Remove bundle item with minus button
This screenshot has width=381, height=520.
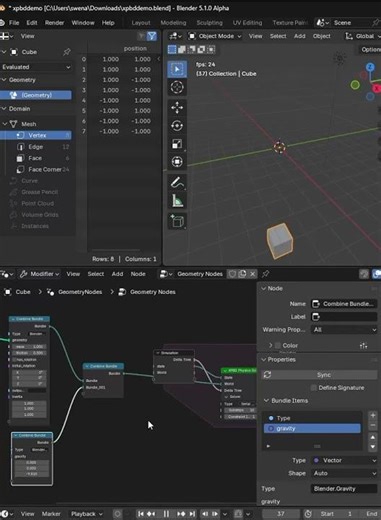pyautogui.click(x=373, y=425)
